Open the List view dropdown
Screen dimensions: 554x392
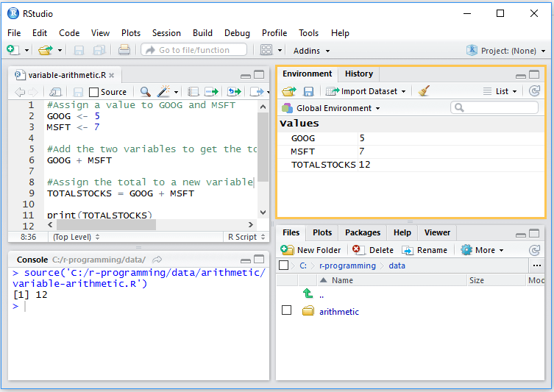tap(500, 91)
